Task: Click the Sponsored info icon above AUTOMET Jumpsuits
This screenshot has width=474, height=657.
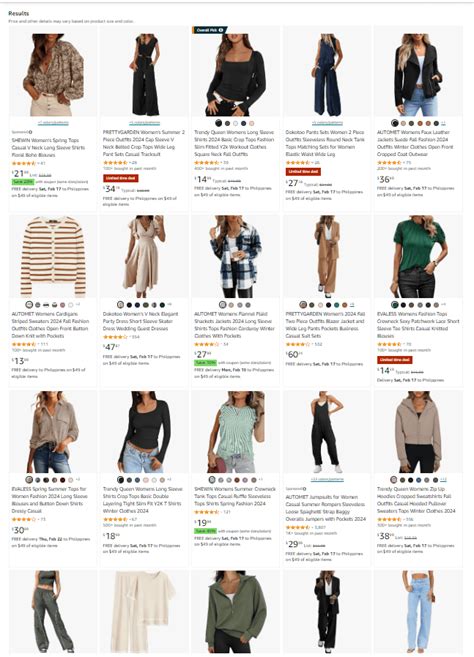Action: click(x=305, y=489)
